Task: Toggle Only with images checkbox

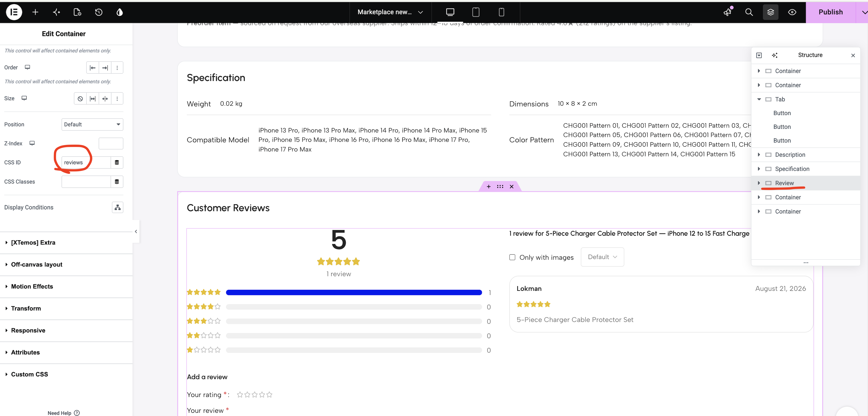Action: click(512, 257)
